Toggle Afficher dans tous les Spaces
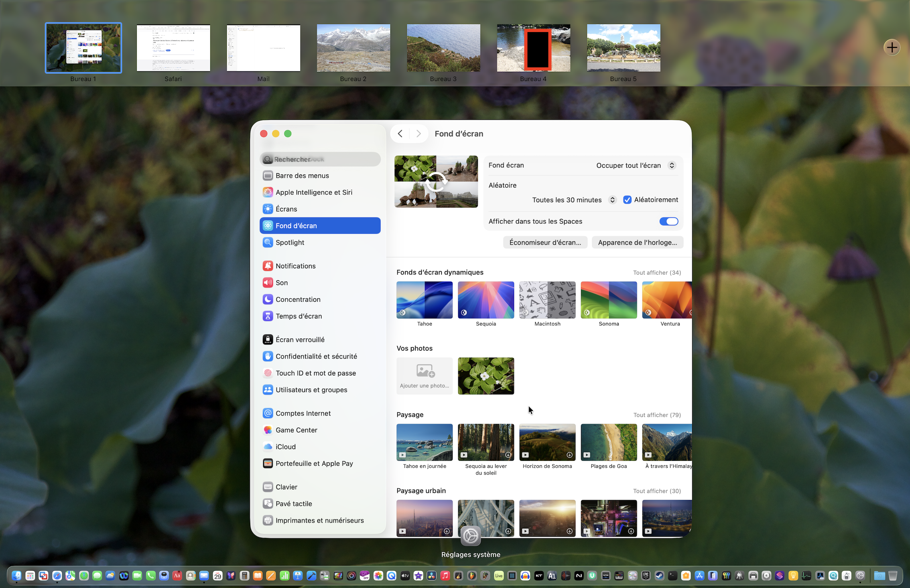Image resolution: width=910 pixels, height=588 pixels. pos(668,221)
